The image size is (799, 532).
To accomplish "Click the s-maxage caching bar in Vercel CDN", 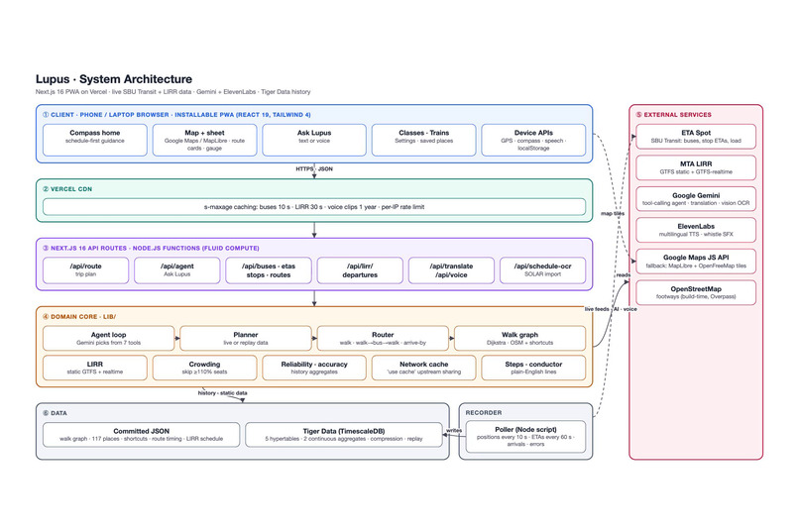I will click(x=314, y=207).
